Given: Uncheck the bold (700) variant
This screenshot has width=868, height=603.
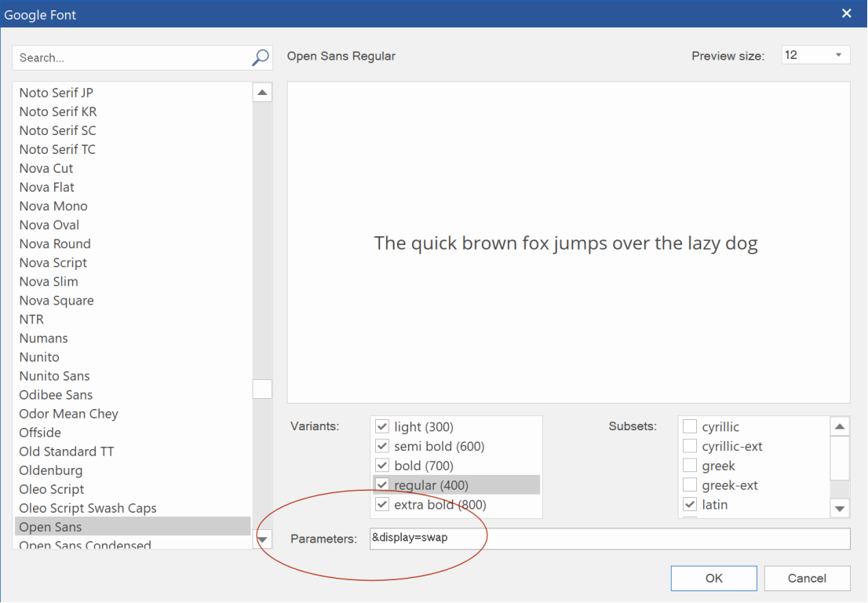Looking at the screenshot, I should (382, 465).
